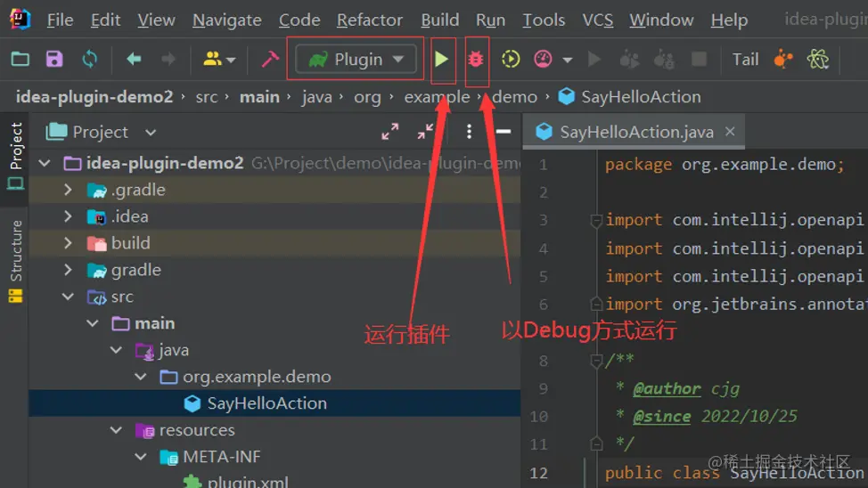Click the Synchronize refresh icon
Screen dimensions: 868x488
89,59
